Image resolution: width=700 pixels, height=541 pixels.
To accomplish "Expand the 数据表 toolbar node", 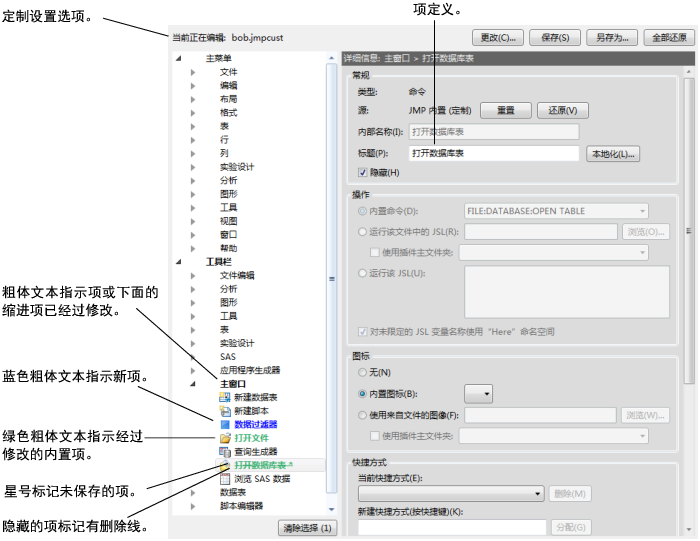I will point(193,492).
